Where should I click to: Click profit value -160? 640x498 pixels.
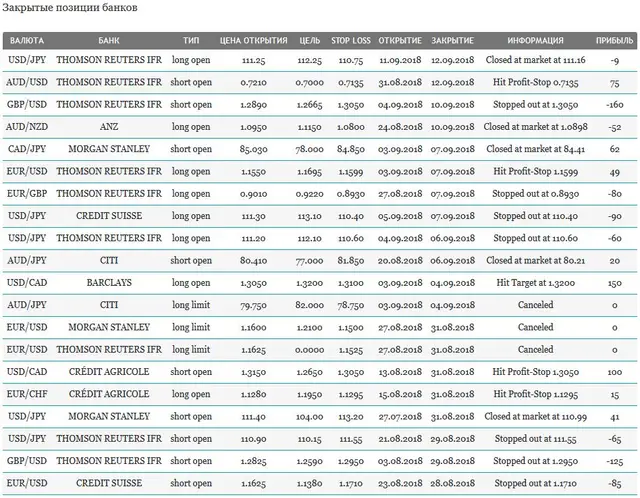(x=615, y=104)
